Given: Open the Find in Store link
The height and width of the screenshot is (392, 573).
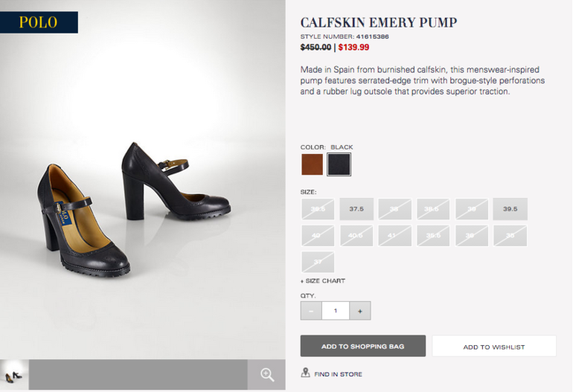Looking at the screenshot, I should click(x=338, y=374).
